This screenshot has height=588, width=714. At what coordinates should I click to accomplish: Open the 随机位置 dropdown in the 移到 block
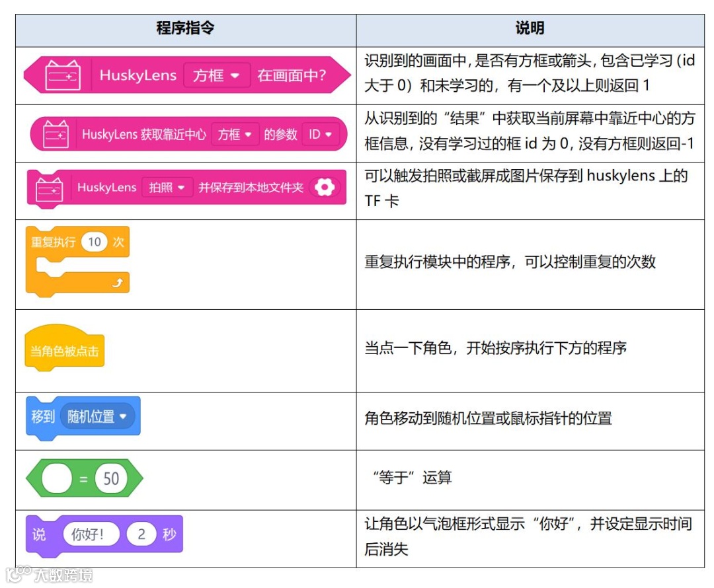coord(97,416)
